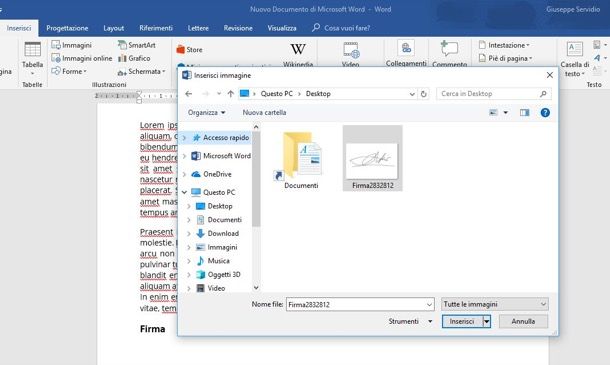Viewport: 610px width, 365px height.
Task: Open the Store add-ins button
Action: pyautogui.click(x=189, y=50)
